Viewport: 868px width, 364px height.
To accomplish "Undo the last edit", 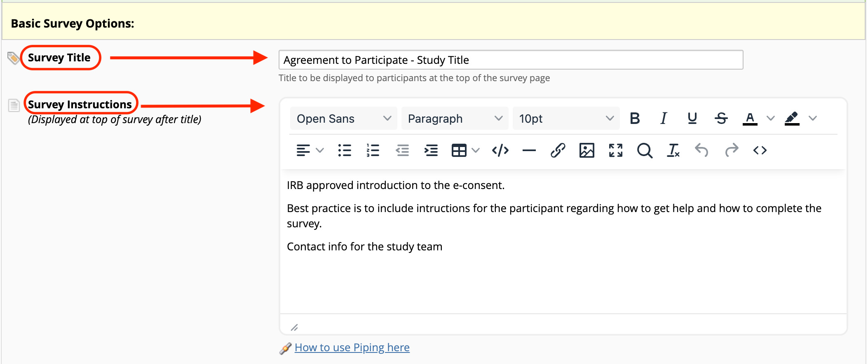I will coord(701,150).
